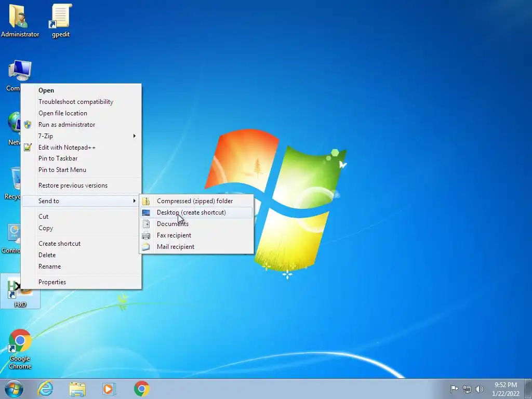This screenshot has height=399, width=532.
Task: Click the Notepad++ icon in the context menu
Action: pyautogui.click(x=28, y=147)
